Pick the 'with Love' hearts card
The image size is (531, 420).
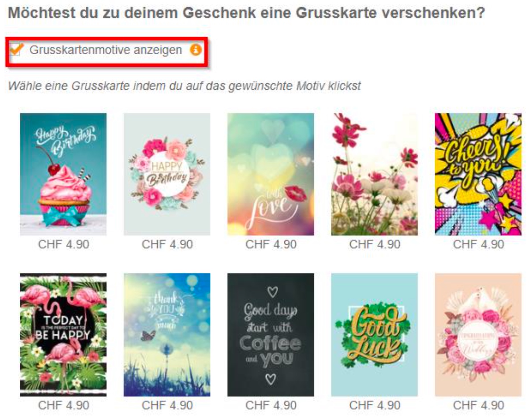pos(271,174)
